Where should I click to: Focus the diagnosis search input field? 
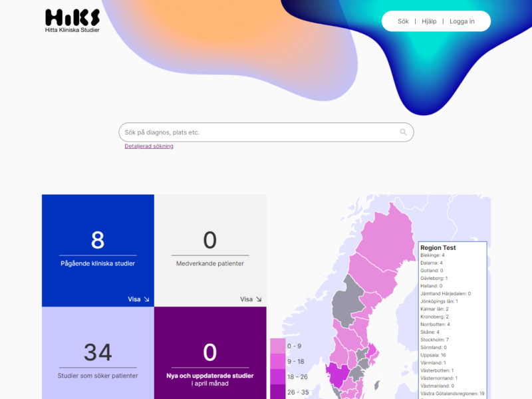(x=259, y=132)
